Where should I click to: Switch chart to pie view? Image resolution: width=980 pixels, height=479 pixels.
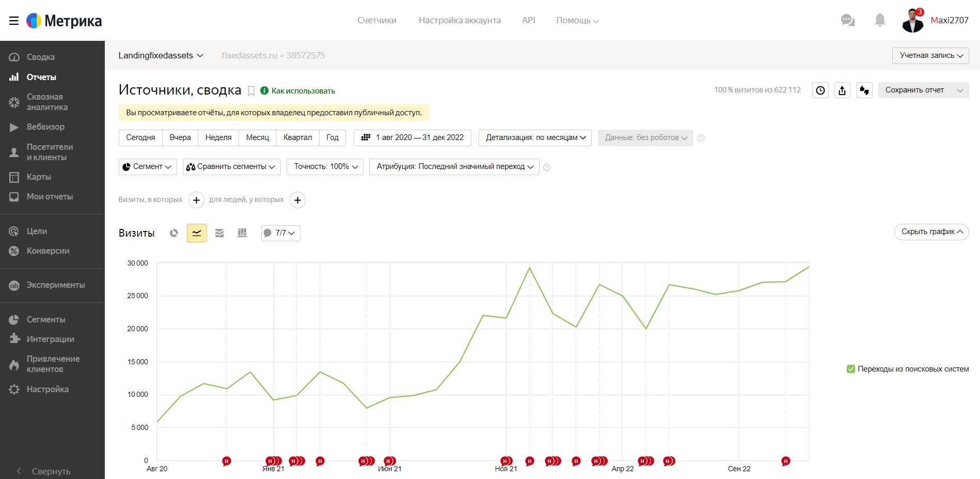point(174,233)
